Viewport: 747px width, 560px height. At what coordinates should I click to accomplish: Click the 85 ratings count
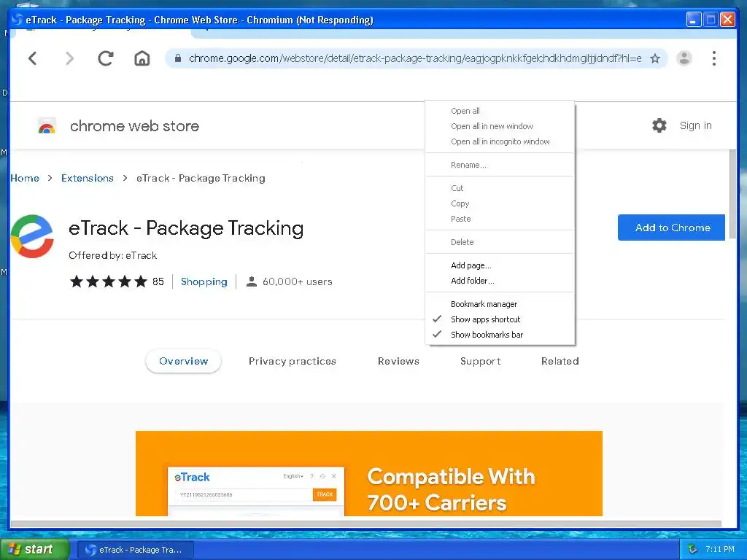click(x=158, y=281)
